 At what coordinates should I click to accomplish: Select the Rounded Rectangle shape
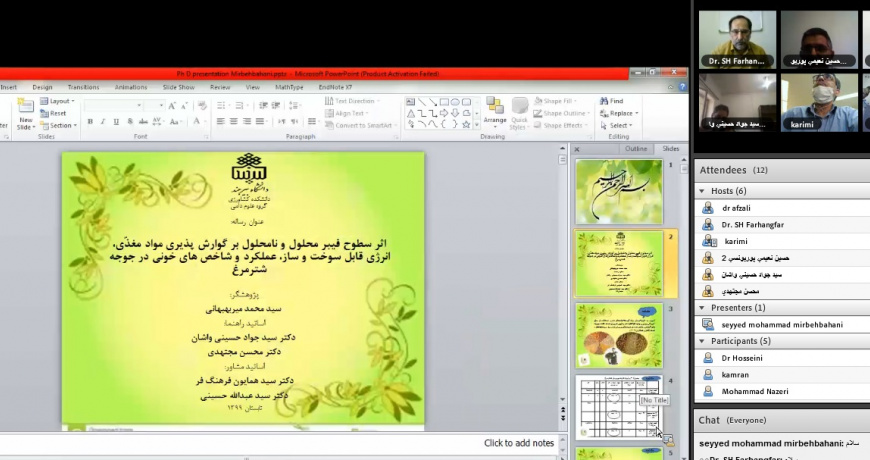click(467, 102)
